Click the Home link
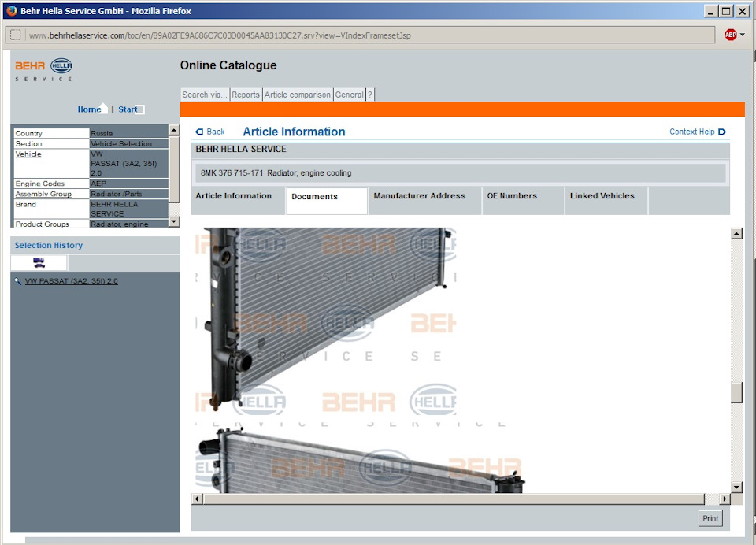The image size is (756, 545). (89, 109)
